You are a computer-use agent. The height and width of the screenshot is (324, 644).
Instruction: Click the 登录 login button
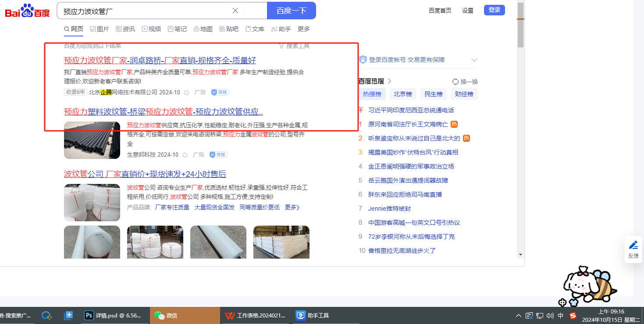pos(495,10)
